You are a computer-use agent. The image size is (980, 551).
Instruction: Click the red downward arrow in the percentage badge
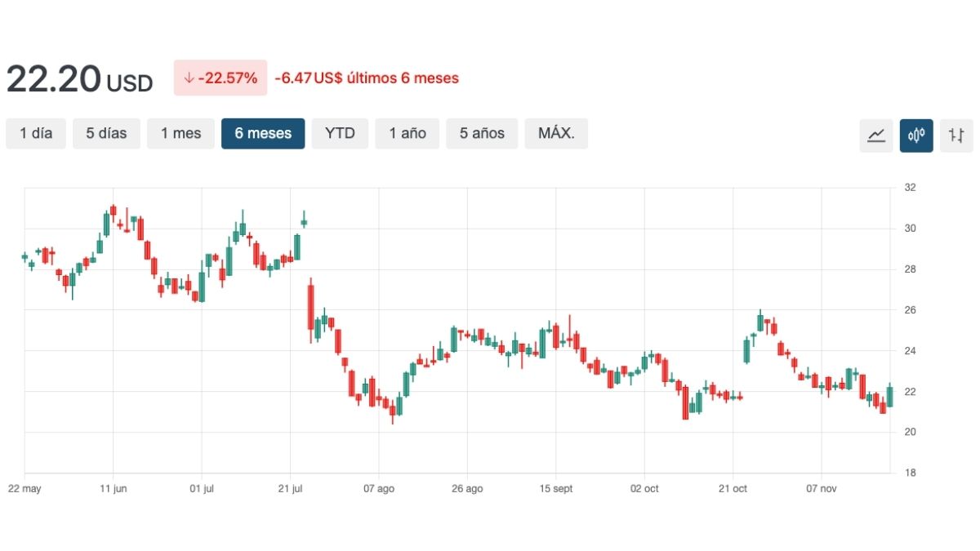[189, 78]
